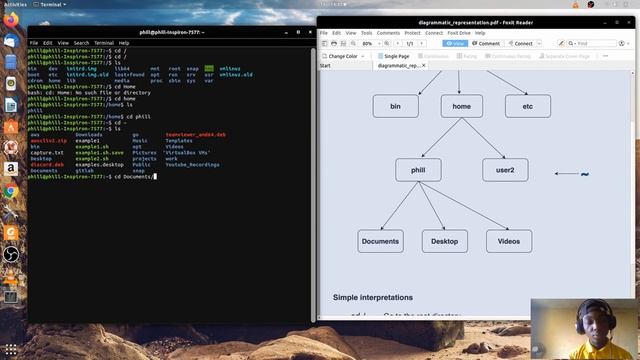Click the Documents node in PDF diagram

click(380, 241)
